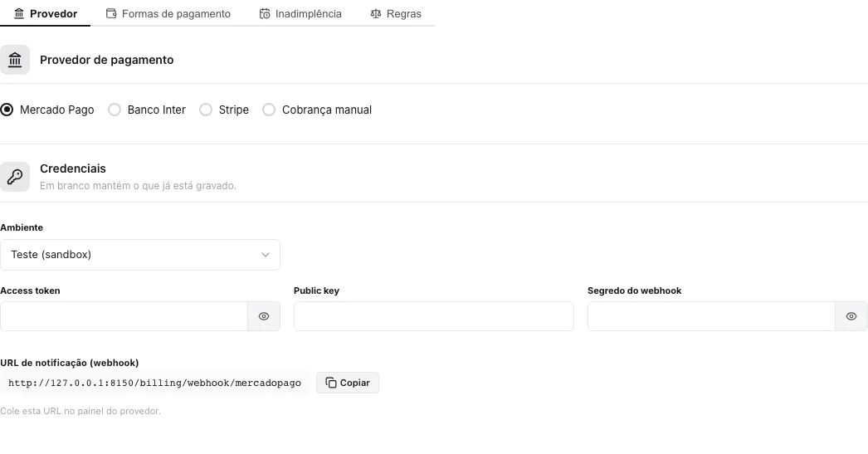Open the Provedor tab
Viewport: 868px width, 454px height.
[46, 14]
